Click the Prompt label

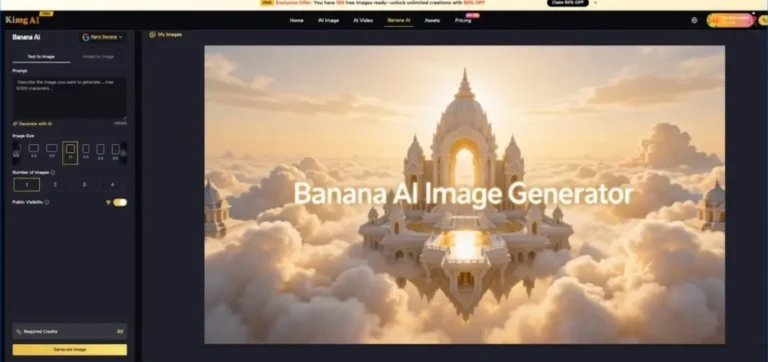(x=20, y=71)
